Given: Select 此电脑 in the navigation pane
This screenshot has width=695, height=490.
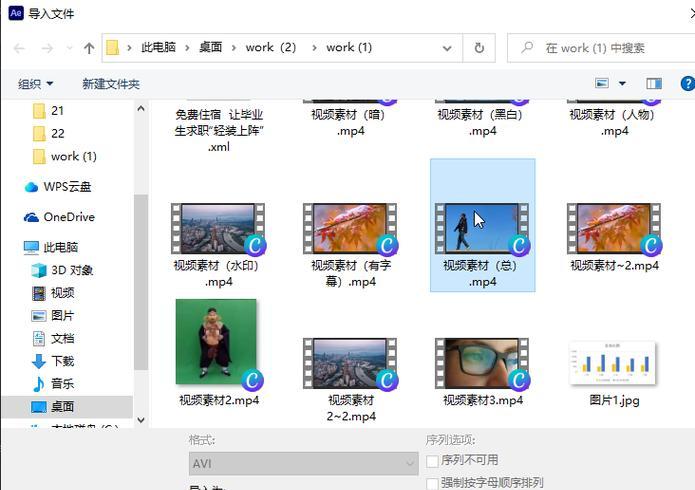Looking at the screenshot, I should pos(51,247).
